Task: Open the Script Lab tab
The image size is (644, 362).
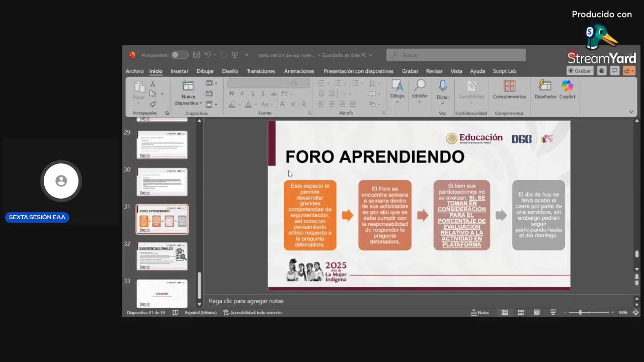Action: [505, 71]
